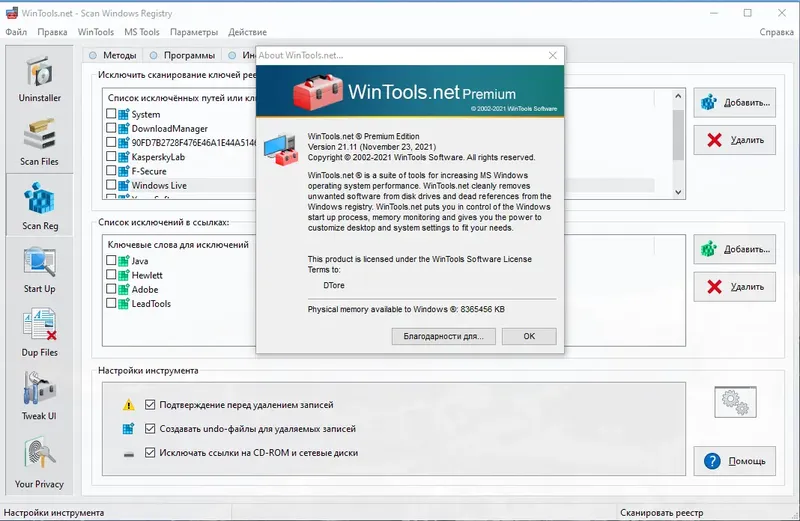
Task: Select the Scan Reg tool
Action: click(39, 205)
